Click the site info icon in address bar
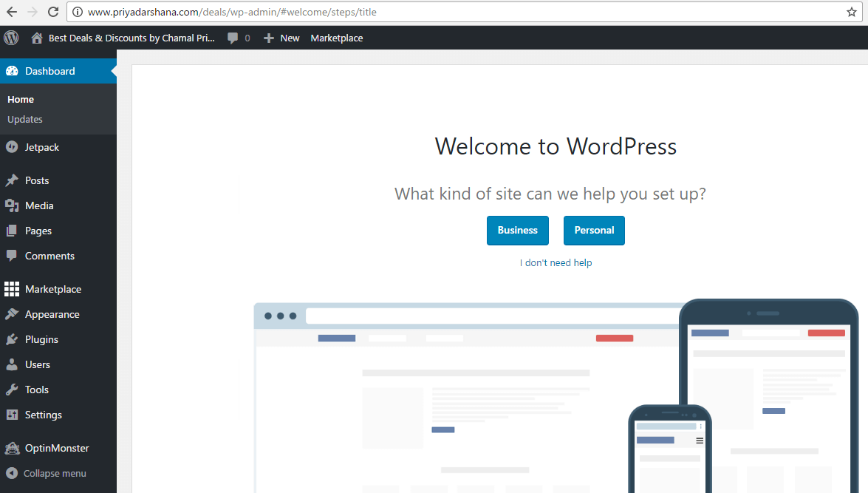 click(78, 12)
